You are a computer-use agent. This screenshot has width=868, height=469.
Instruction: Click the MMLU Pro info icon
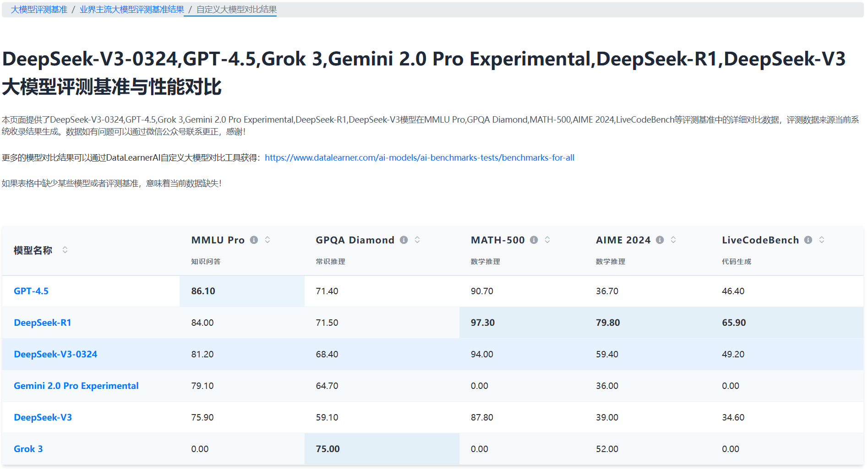[254, 240]
